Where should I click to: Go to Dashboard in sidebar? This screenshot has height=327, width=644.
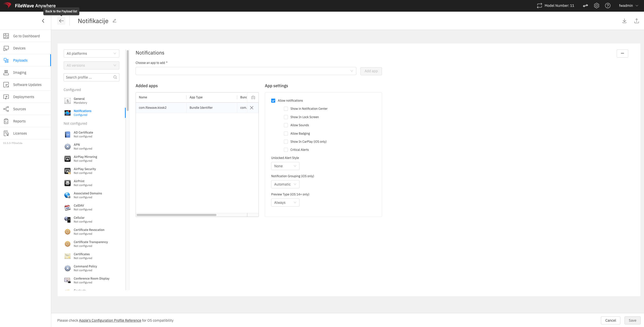click(x=25, y=36)
